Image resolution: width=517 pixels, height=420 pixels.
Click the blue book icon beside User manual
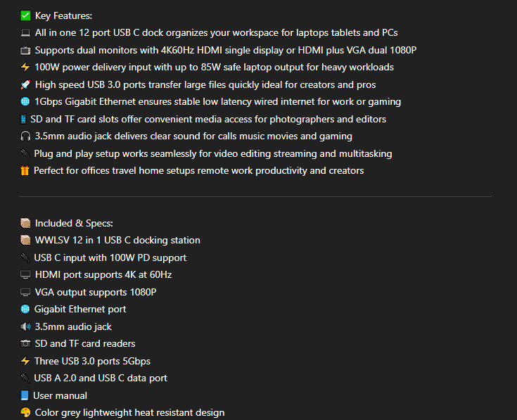pyautogui.click(x=25, y=395)
